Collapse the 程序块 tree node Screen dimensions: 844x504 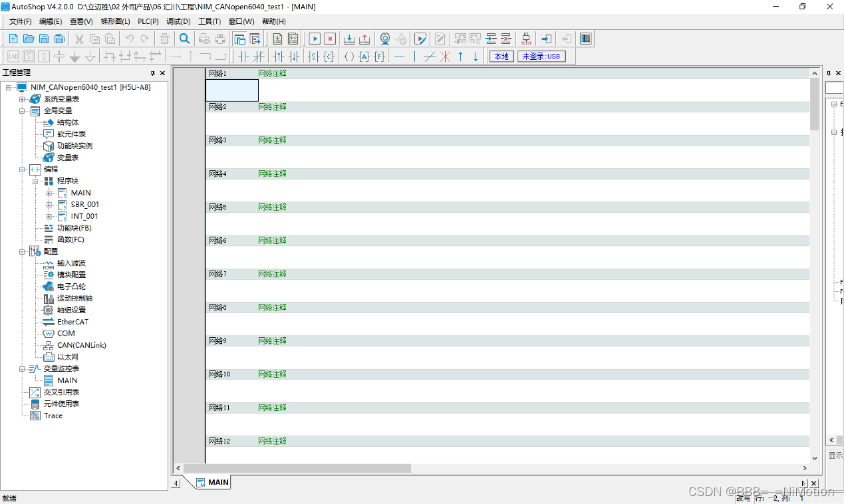coord(35,181)
